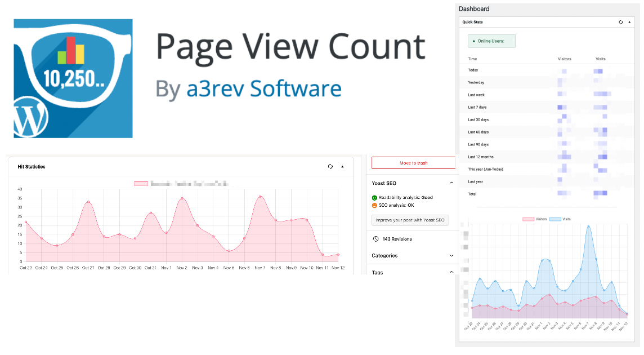Click Improve your post with Yoast SEO
Screen dimensions: 644x355
410,220
